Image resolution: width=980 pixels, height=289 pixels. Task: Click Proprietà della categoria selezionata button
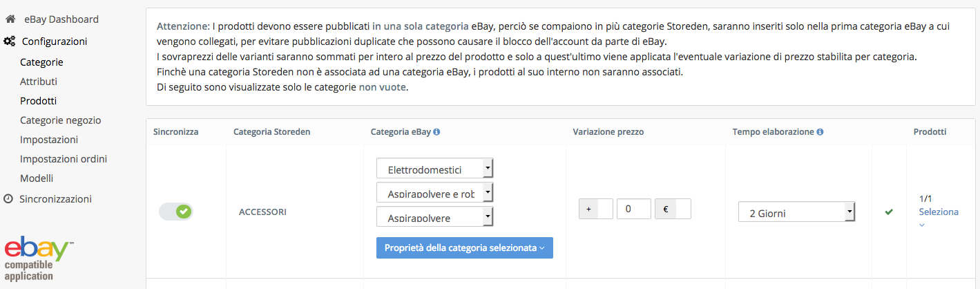click(x=464, y=248)
